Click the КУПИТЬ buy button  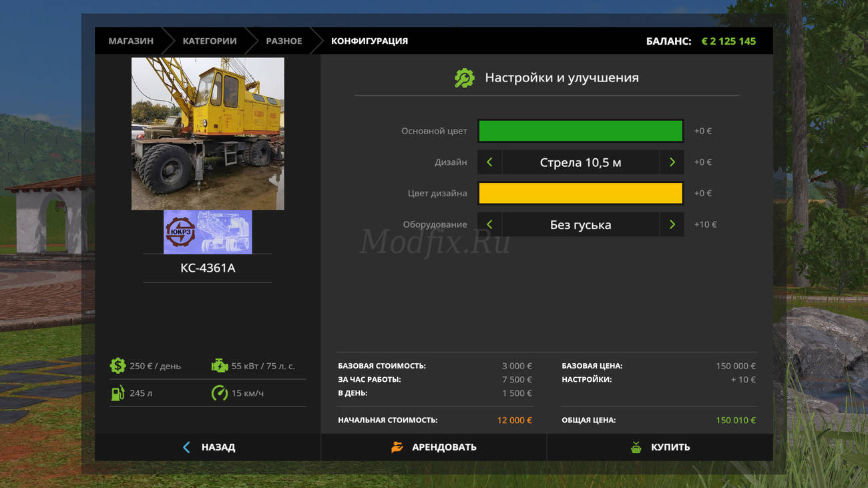pos(660,447)
